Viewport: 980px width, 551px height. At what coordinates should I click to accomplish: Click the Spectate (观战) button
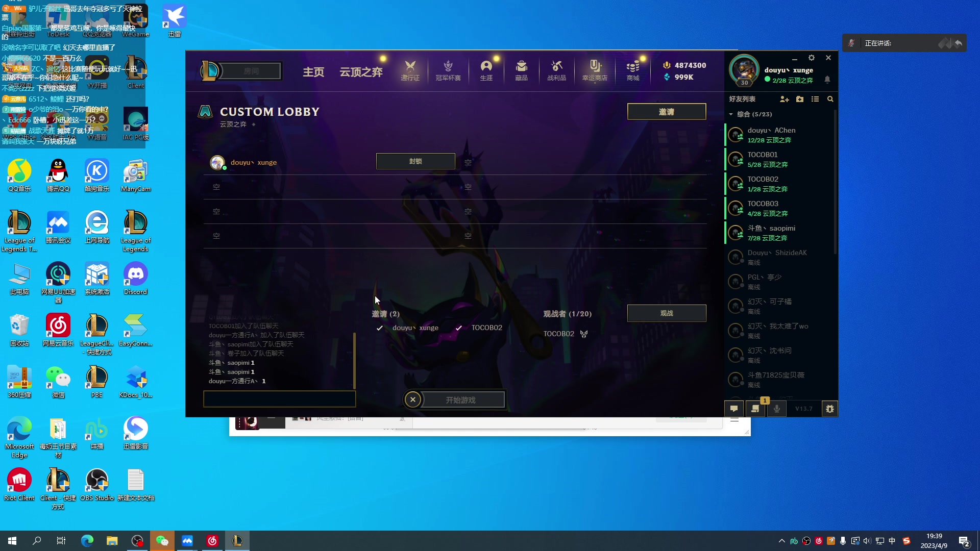[x=667, y=313]
